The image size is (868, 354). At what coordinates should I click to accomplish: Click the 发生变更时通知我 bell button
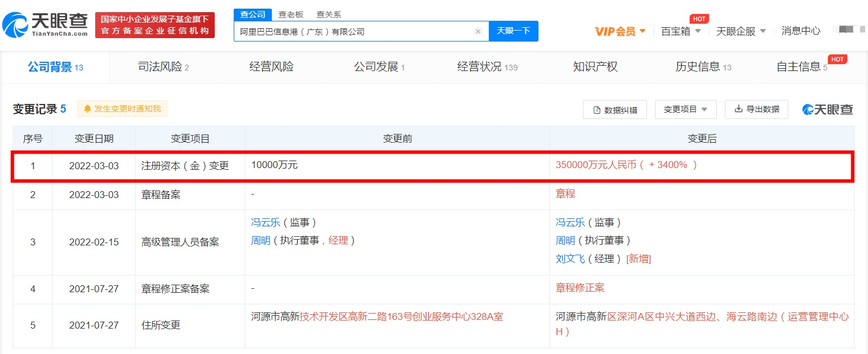click(x=122, y=109)
